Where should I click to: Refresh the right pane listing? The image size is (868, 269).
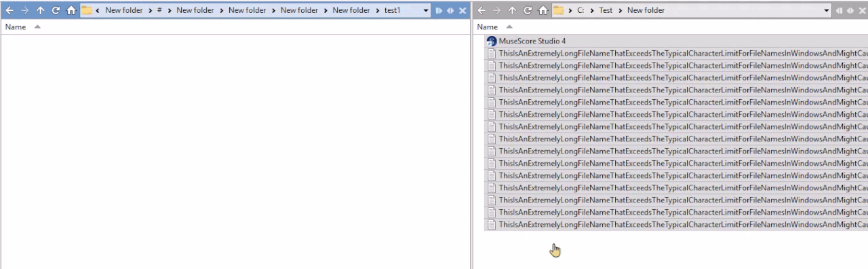[x=528, y=10]
